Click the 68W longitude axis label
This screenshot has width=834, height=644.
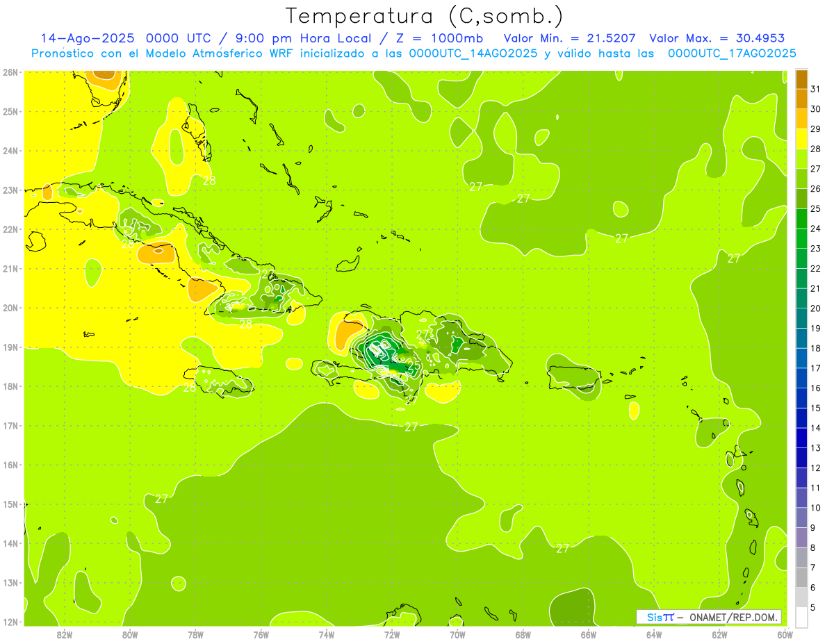click(x=523, y=634)
